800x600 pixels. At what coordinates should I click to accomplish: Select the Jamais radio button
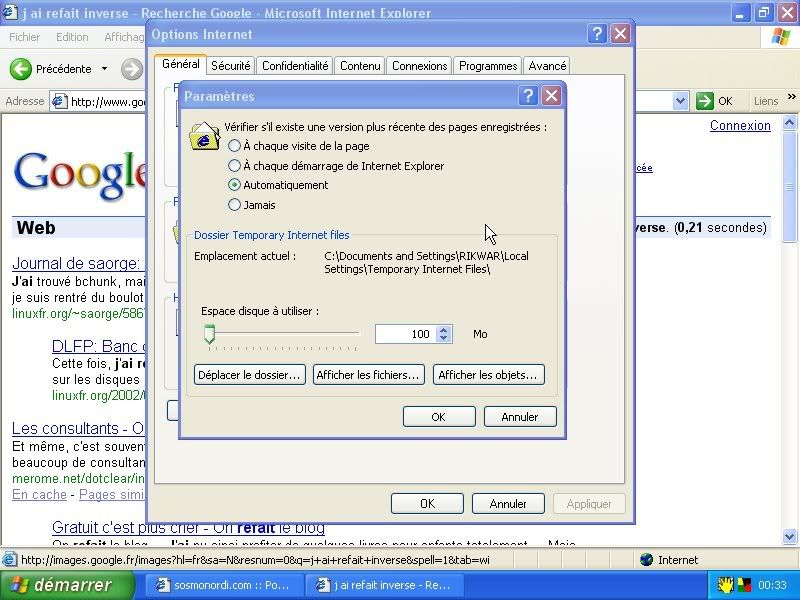tap(234, 205)
